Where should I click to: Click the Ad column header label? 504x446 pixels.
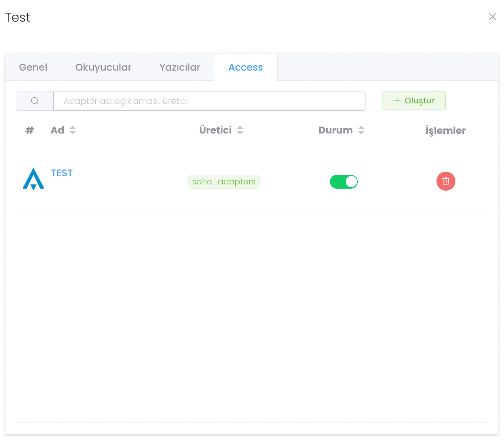point(58,130)
